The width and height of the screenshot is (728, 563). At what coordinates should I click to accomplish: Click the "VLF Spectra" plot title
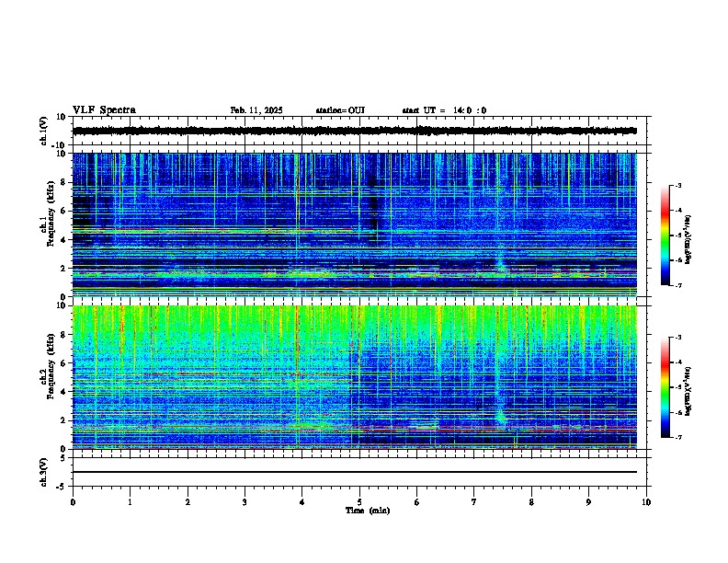click(104, 110)
